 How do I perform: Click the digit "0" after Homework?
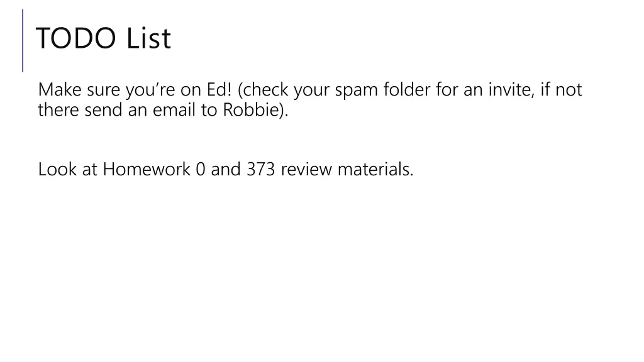tap(200, 169)
